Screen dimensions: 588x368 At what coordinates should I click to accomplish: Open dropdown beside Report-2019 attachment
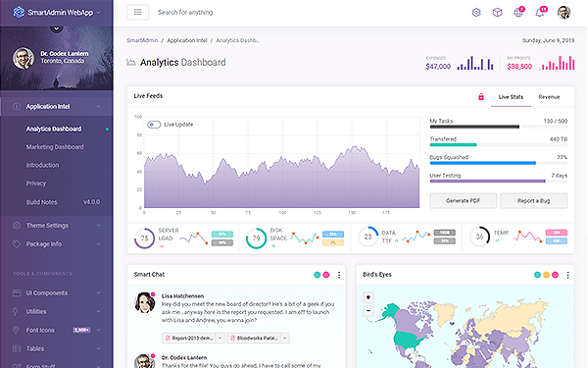[x=220, y=339]
